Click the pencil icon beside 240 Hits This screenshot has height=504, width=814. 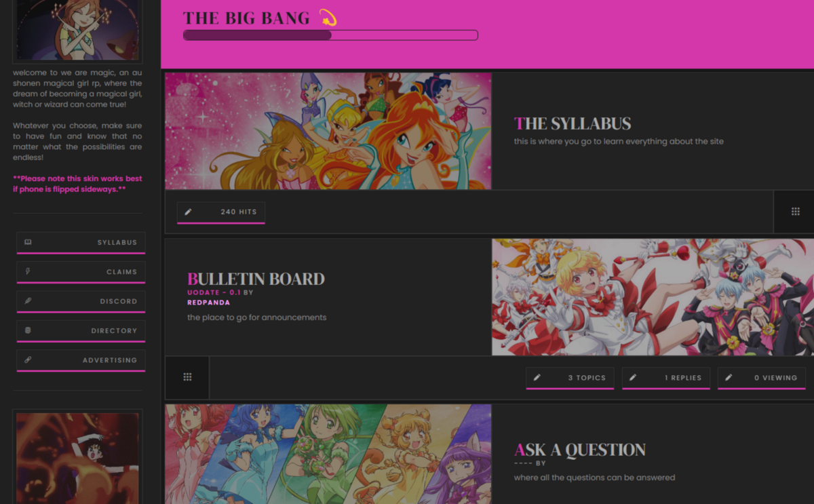point(188,212)
